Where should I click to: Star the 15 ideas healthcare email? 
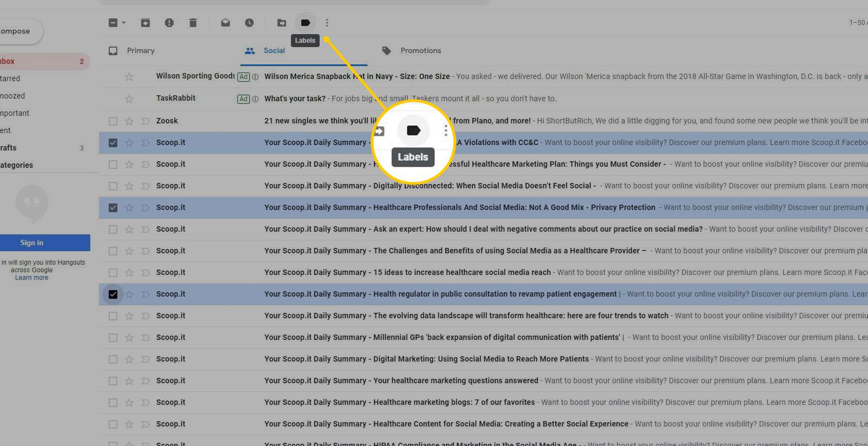pos(129,273)
